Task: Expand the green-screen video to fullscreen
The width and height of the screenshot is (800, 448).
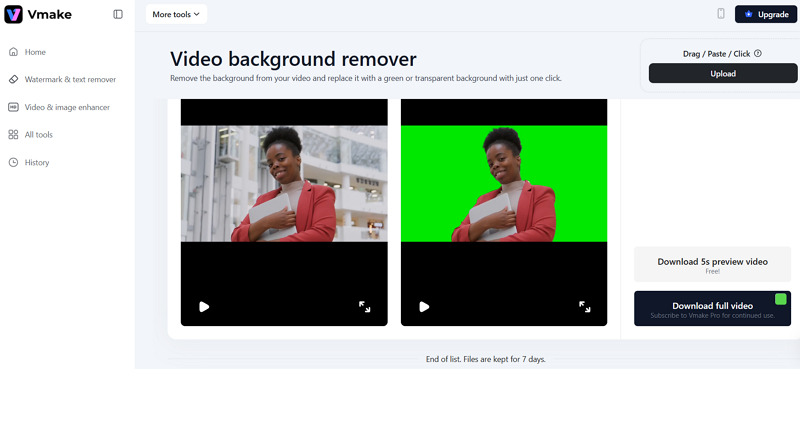Action: tap(585, 307)
